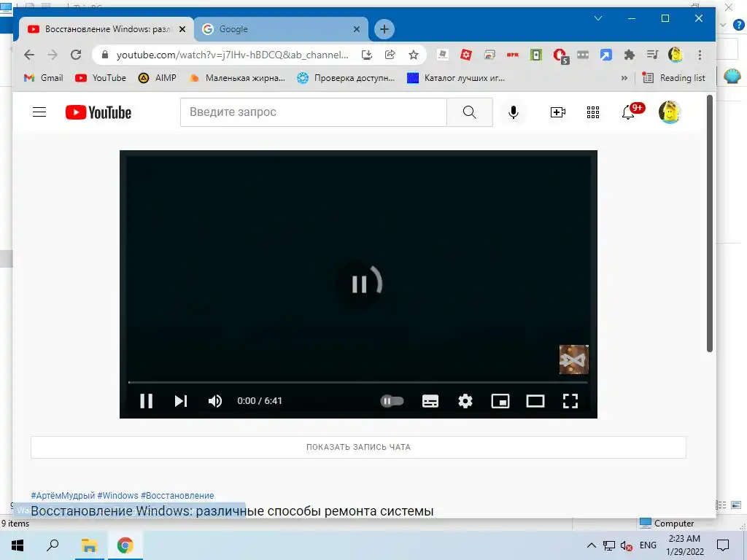Viewport: 747px width, 560px height.
Task: Open the red extension with badge 5
Action: (x=560, y=55)
